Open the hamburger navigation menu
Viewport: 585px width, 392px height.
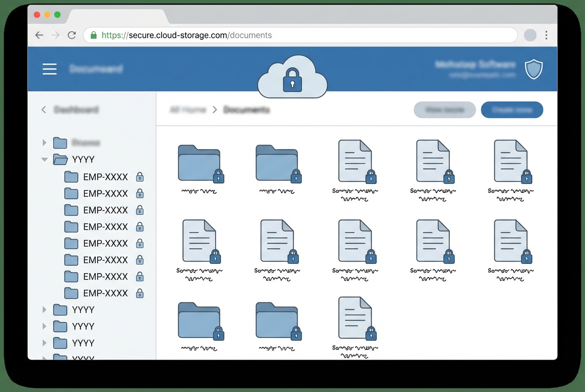pos(50,68)
